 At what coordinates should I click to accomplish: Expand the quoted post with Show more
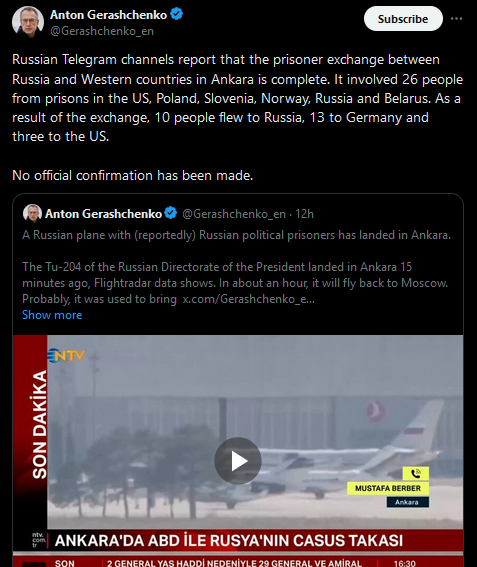(x=52, y=315)
